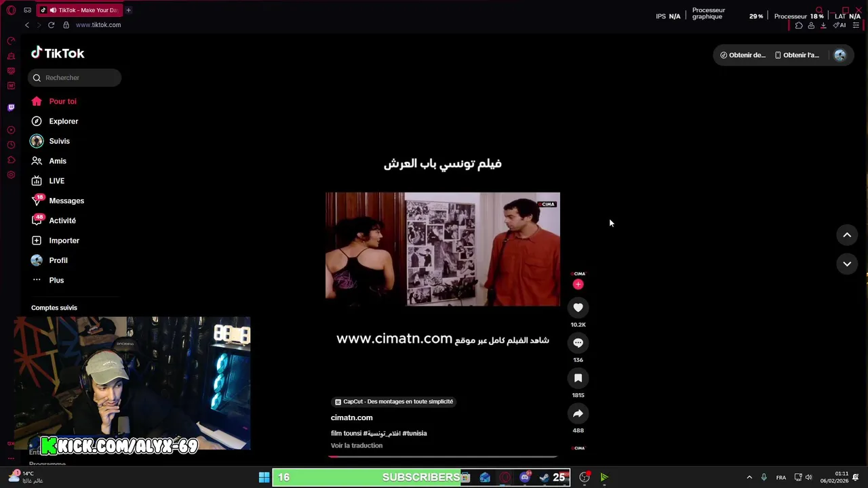Open History clock icon in sidebar
The width and height of the screenshot is (868, 488).
tap(11, 145)
